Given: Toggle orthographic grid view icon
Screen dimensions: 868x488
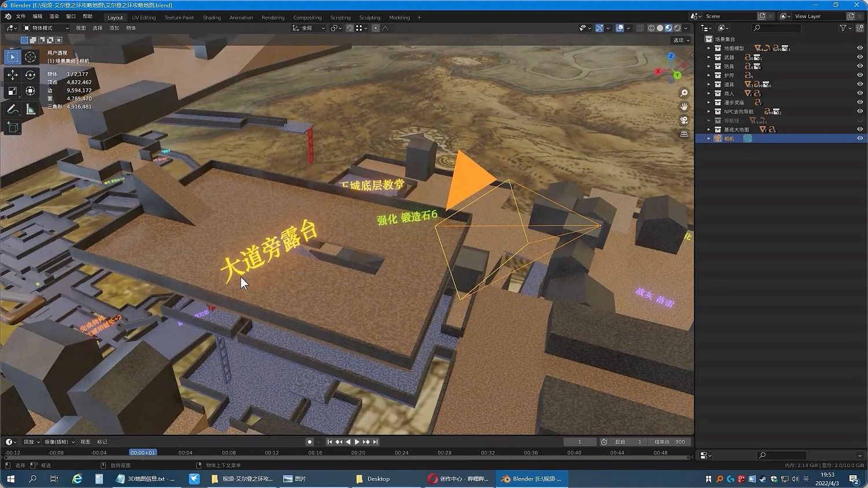Looking at the screenshot, I should point(684,134).
